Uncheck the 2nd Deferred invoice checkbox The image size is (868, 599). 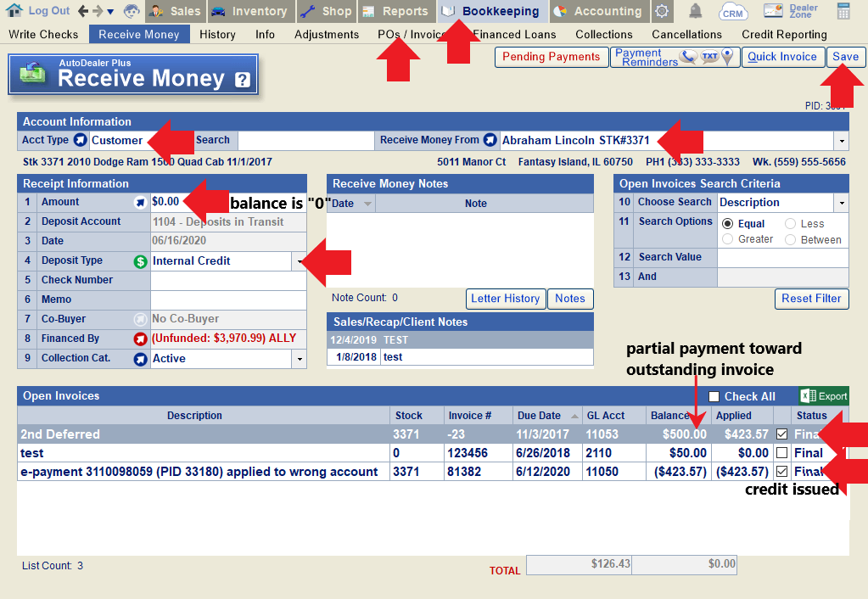click(781, 434)
